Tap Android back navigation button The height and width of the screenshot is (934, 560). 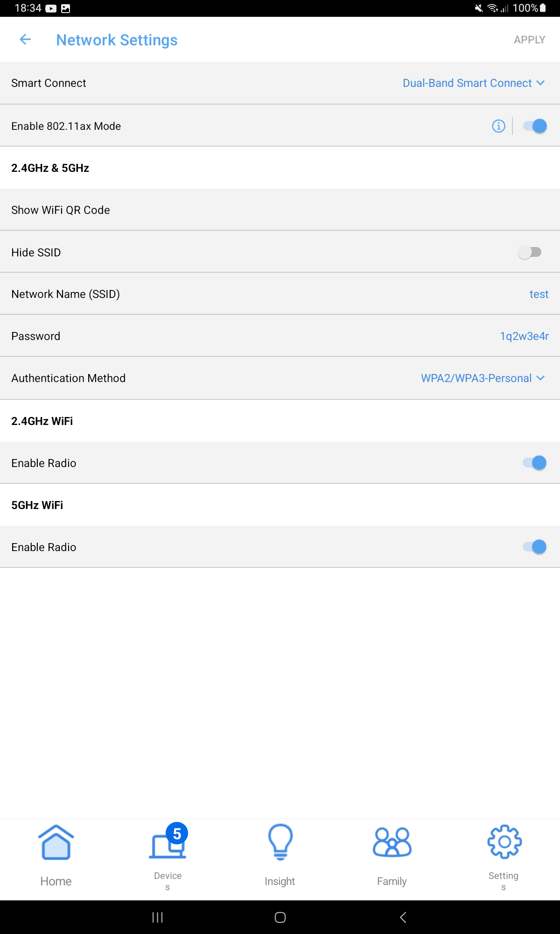click(x=403, y=917)
